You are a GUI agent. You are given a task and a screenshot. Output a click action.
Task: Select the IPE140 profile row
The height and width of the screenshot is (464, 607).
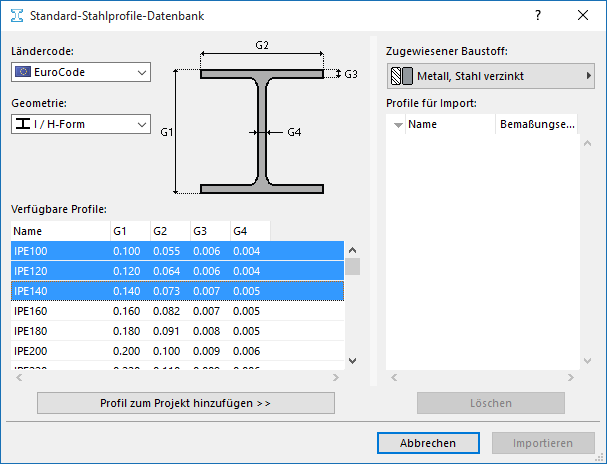click(177, 291)
